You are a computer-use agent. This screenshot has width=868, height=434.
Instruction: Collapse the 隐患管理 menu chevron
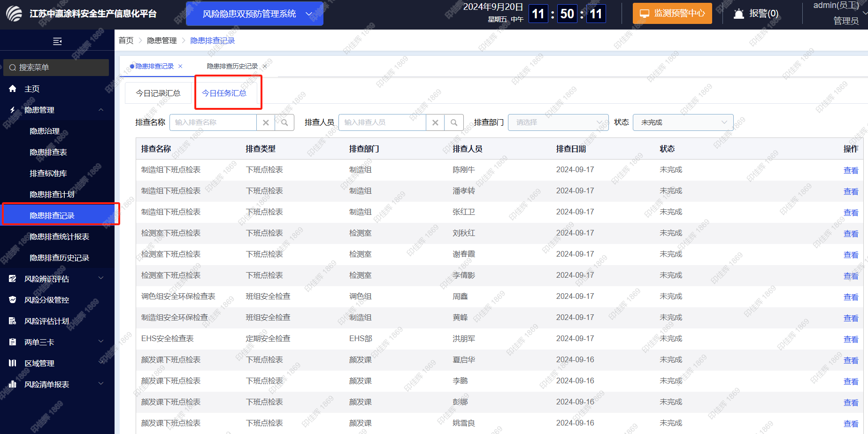pos(101,110)
